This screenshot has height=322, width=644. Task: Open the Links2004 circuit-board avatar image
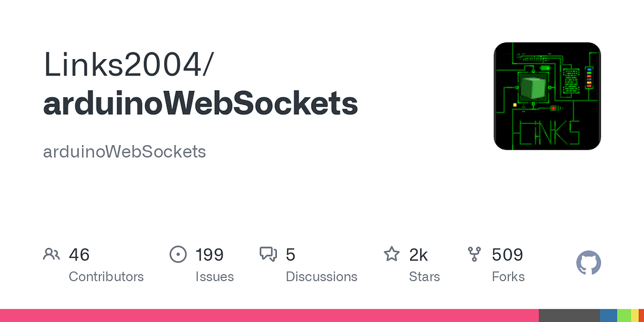click(547, 96)
